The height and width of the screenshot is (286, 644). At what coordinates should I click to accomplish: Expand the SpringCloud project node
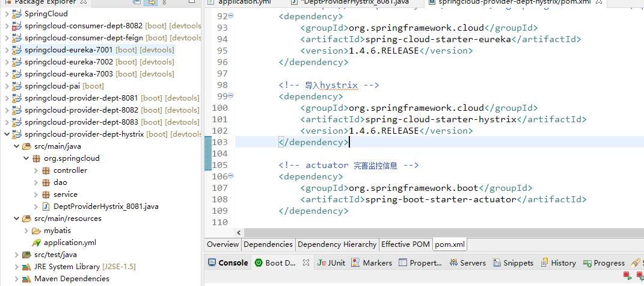(7, 14)
